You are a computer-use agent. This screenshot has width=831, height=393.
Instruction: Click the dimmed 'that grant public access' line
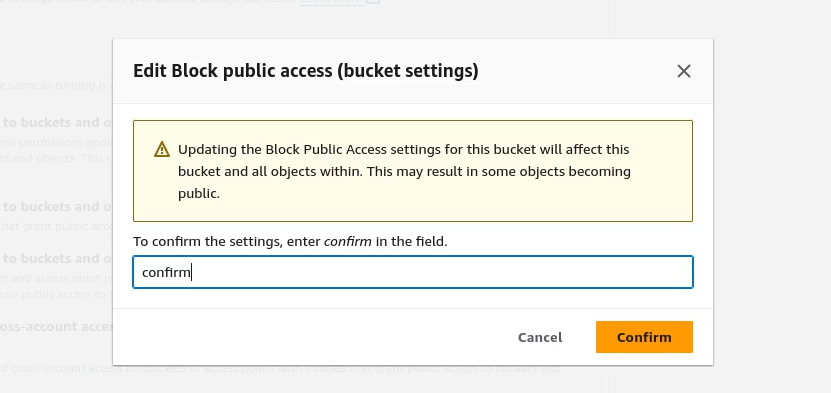(x=56, y=226)
